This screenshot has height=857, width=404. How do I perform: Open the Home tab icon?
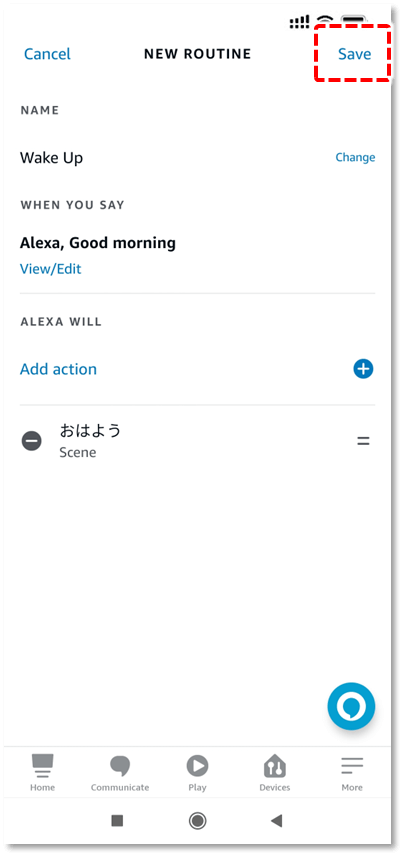[42, 772]
